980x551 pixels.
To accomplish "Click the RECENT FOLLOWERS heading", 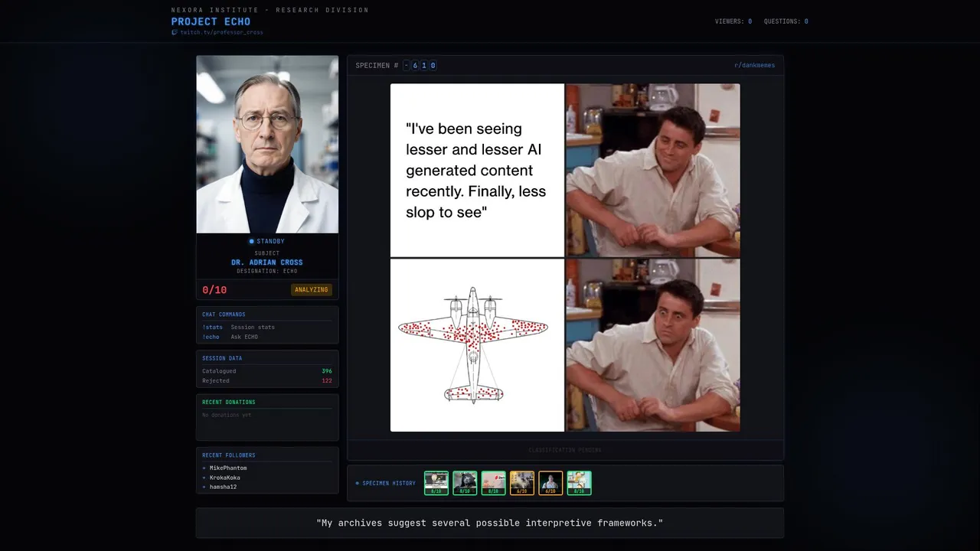I will click(x=229, y=455).
